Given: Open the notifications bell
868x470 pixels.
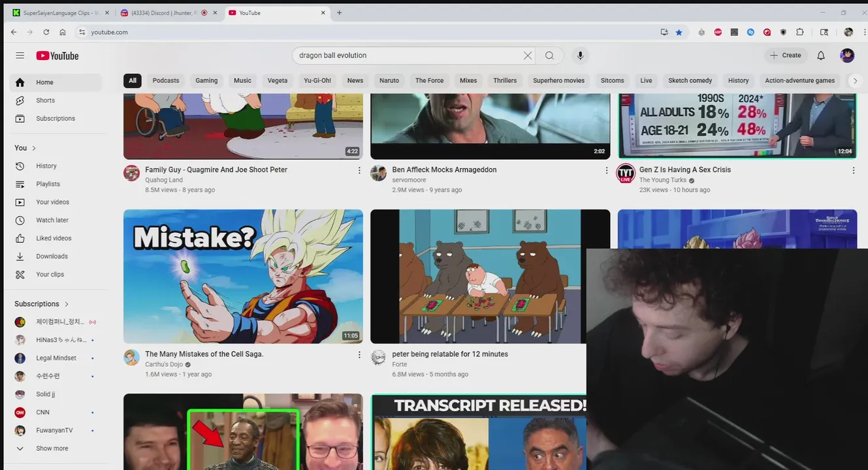Looking at the screenshot, I should (821, 55).
